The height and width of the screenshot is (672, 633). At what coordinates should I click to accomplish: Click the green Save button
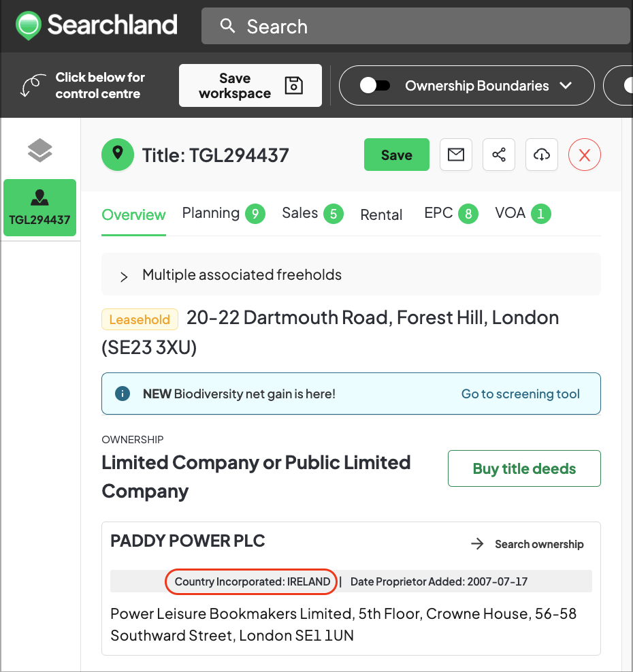pyautogui.click(x=396, y=155)
